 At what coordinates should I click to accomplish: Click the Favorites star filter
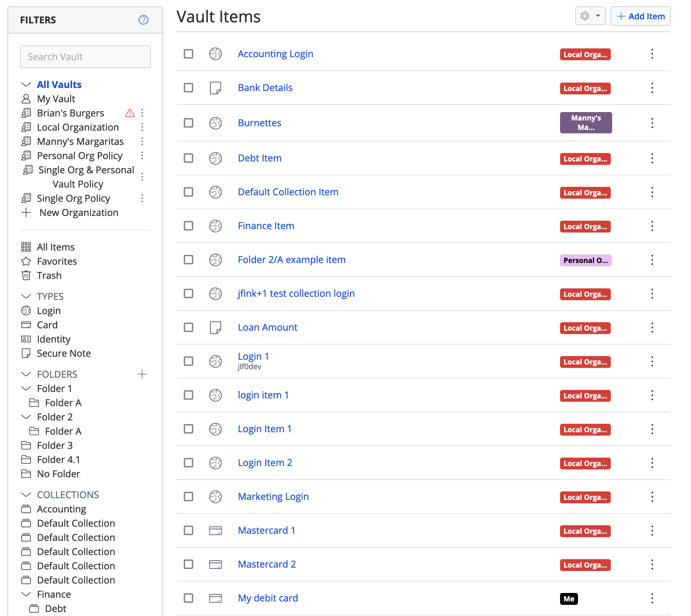tap(26, 261)
